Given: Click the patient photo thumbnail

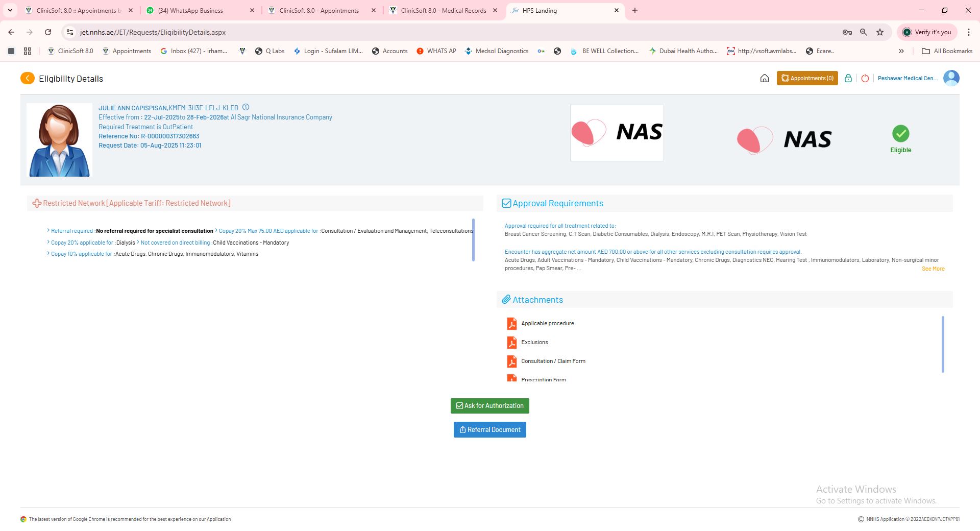Looking at the screenshot, I should pos(60,140).
